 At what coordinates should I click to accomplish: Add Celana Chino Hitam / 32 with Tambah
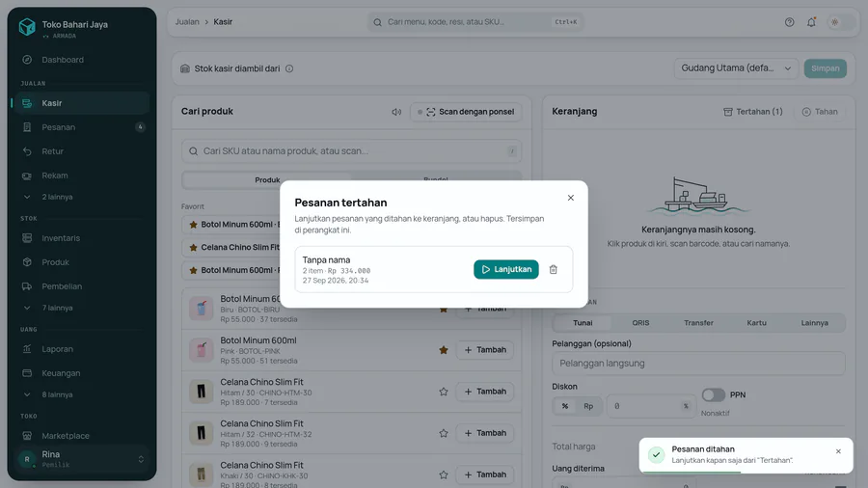click(x=485, y=433)
